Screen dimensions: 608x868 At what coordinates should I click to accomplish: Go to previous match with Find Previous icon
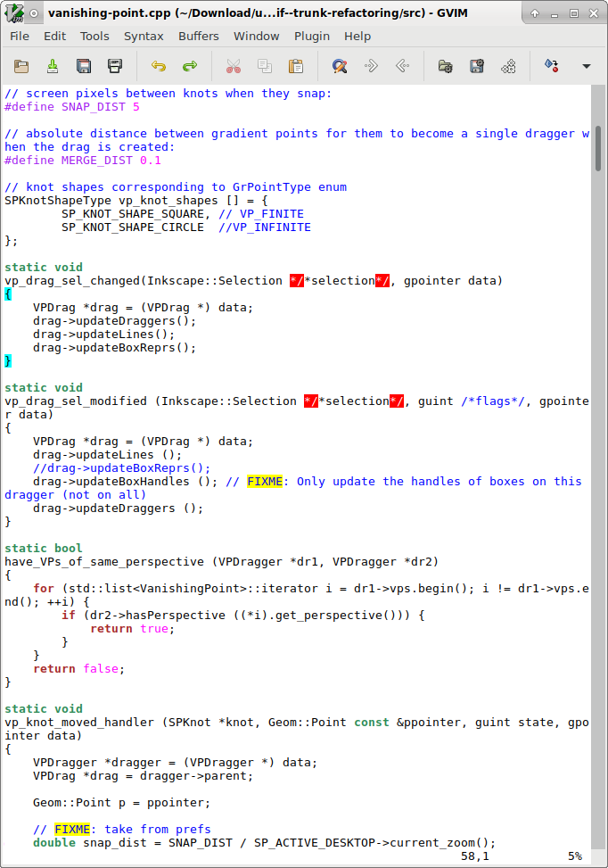tap(402, 66)
